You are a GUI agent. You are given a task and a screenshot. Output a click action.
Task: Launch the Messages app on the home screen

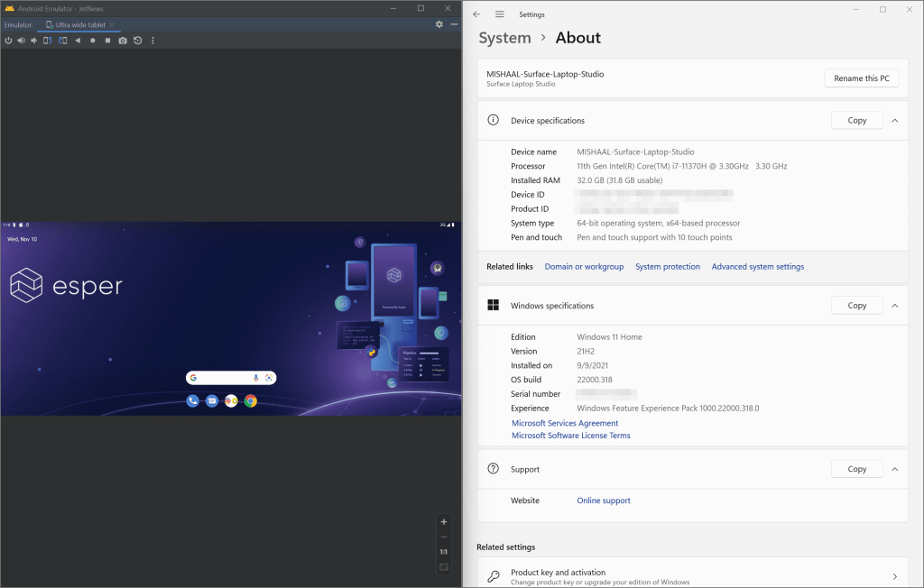coord(212,400)
